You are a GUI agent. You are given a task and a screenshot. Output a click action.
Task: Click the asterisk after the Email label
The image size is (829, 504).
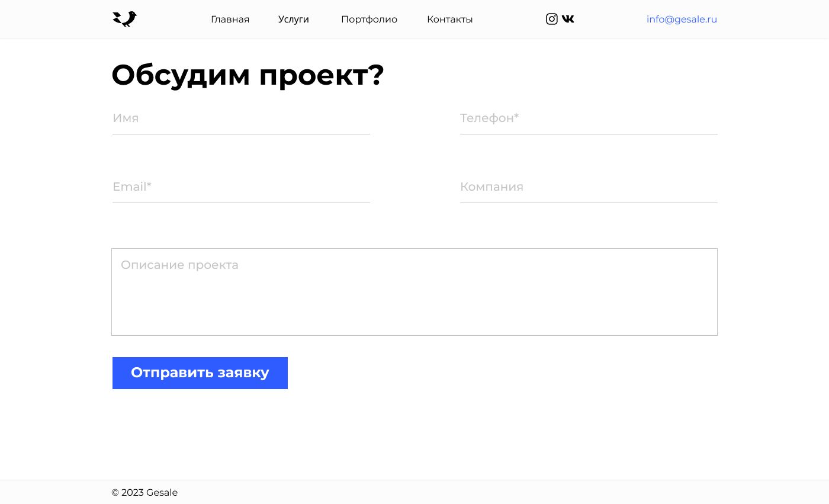[149, 185]
